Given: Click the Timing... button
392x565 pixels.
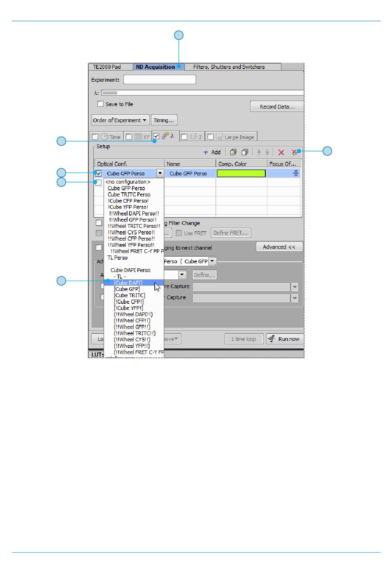Looking at the screenshot, I should (164, 120).
